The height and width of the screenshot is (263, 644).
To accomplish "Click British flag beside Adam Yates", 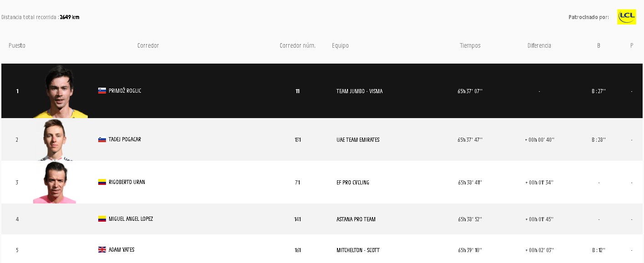I will coord(102,250).
